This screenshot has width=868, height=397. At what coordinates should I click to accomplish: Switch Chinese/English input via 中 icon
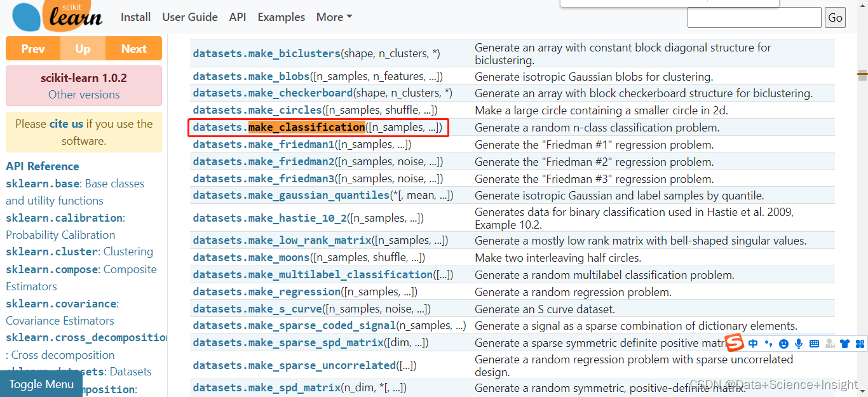(x=753, y=343)
